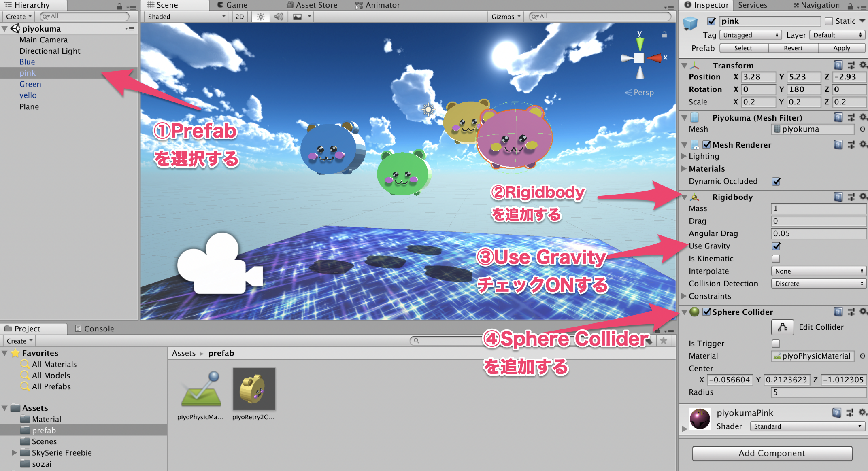
Task: Mute scene audio via the speaker icon
Action: pyautogui.click(x=278, y=17)
